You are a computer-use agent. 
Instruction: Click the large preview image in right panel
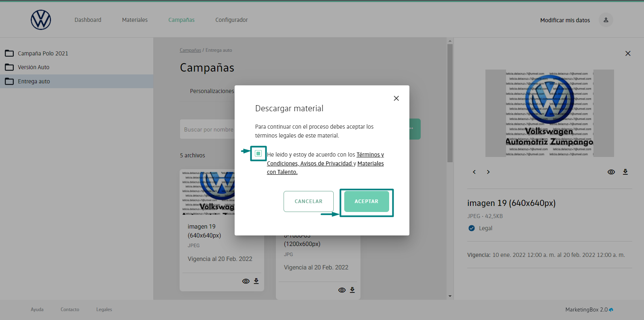coord(549,113)
